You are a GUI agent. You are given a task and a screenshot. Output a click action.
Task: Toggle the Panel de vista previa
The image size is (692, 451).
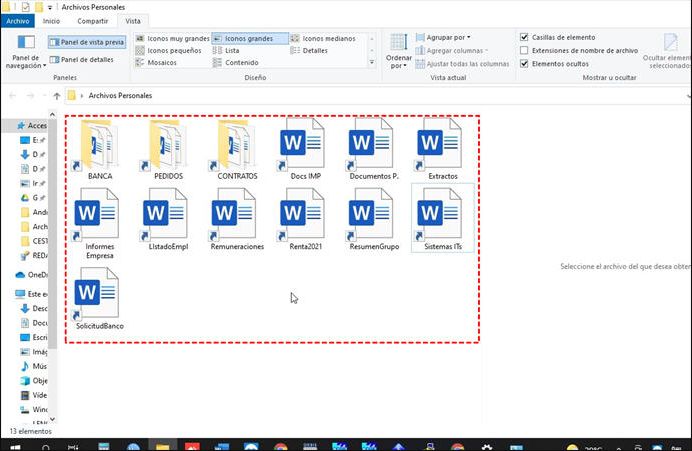click(87, 42)
